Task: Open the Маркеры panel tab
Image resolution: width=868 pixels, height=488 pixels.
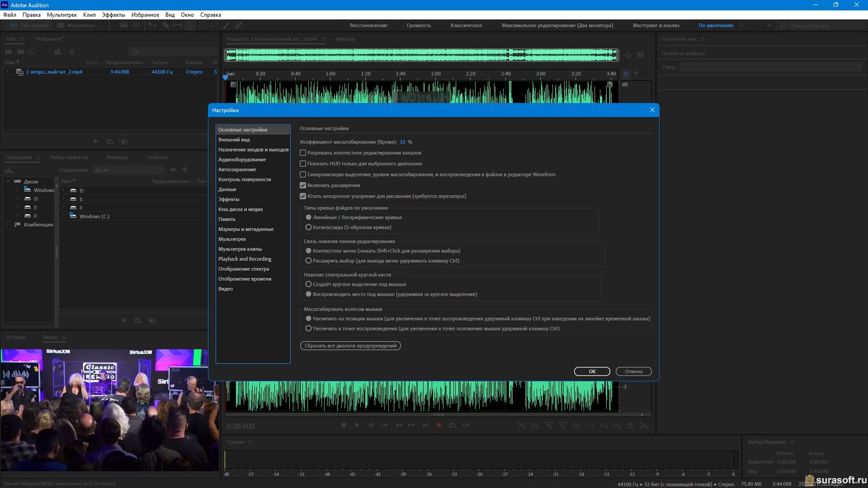Action: click(117, 157)
